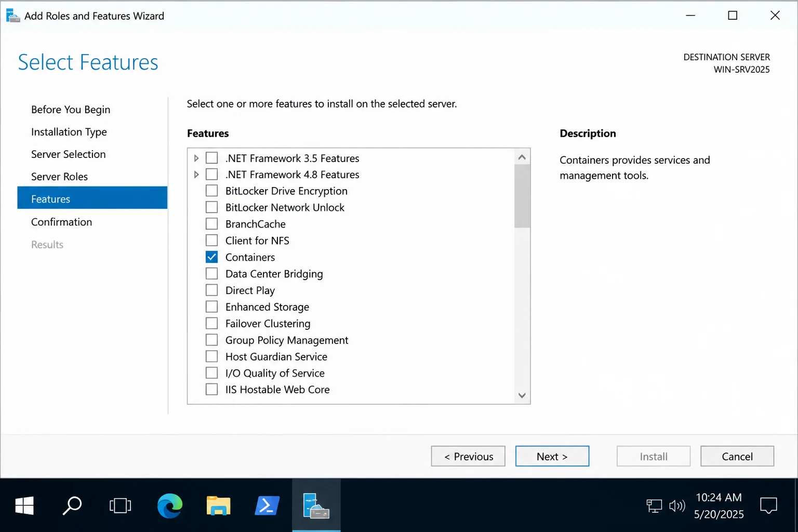Expand .NET Framework 4.8 Features node
This screenshot has width=798, height=532.
coord(196,175)
